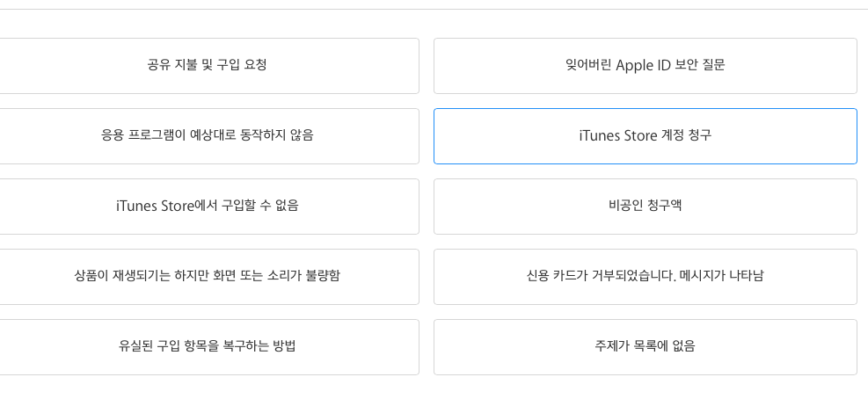Choose the highlighted iTunes Store account billing box
The image size is (868, 399).
(x=645, y=135)
